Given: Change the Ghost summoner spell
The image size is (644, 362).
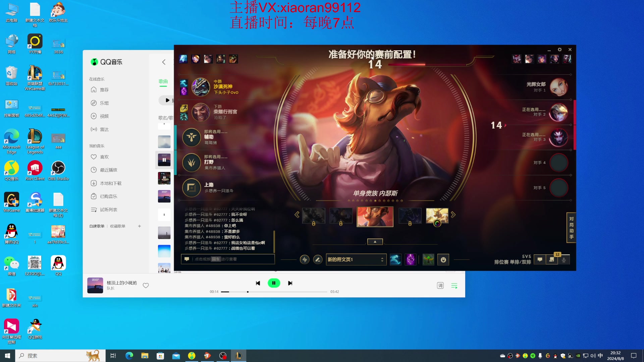Looking at the screenshot, I should pyautogui.click(x=395, y=260).
